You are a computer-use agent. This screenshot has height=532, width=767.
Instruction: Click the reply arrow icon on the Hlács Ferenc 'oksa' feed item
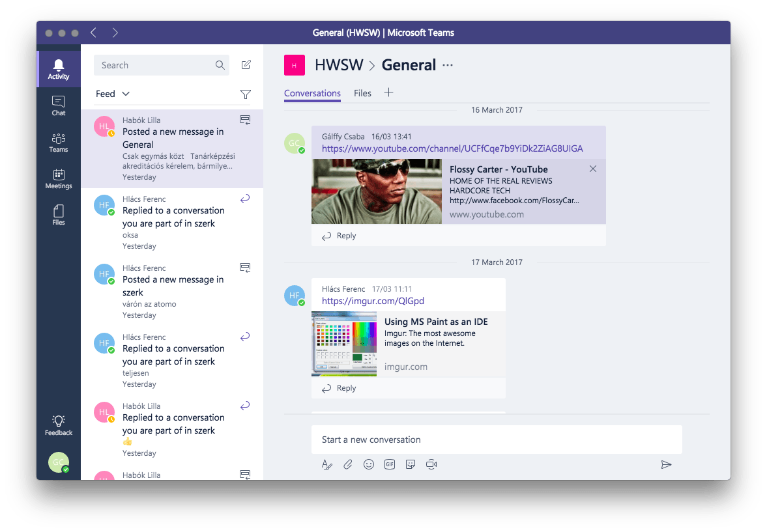[x=245, y=199]
